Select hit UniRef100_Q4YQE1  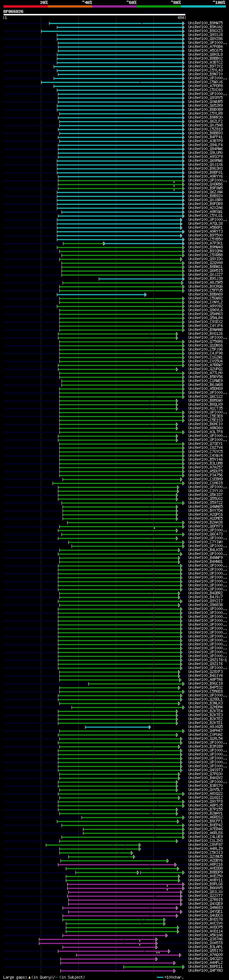point(205,911)
